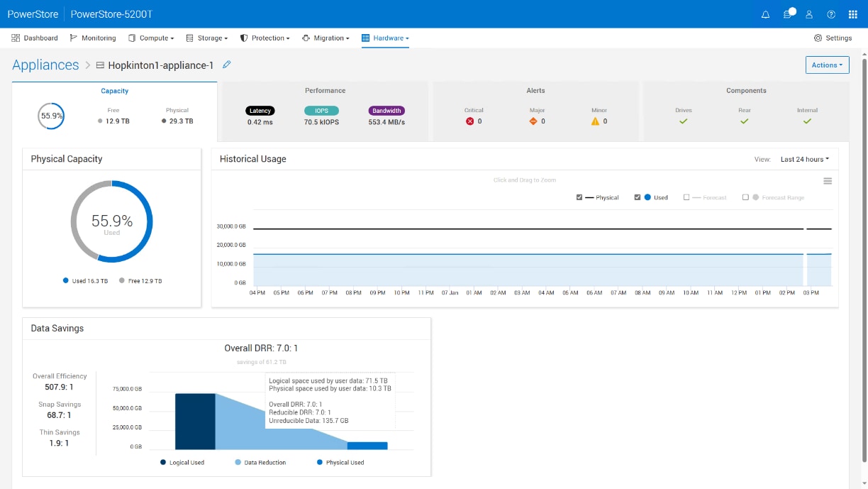Image resolution: width=868 pixels, height=489 pixels.
Task: Open Settings in the top bar
Action: pos(833,38)
